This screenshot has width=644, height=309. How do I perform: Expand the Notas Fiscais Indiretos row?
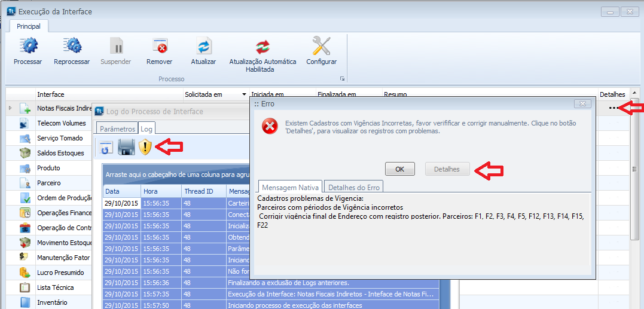tap(11, 108)
